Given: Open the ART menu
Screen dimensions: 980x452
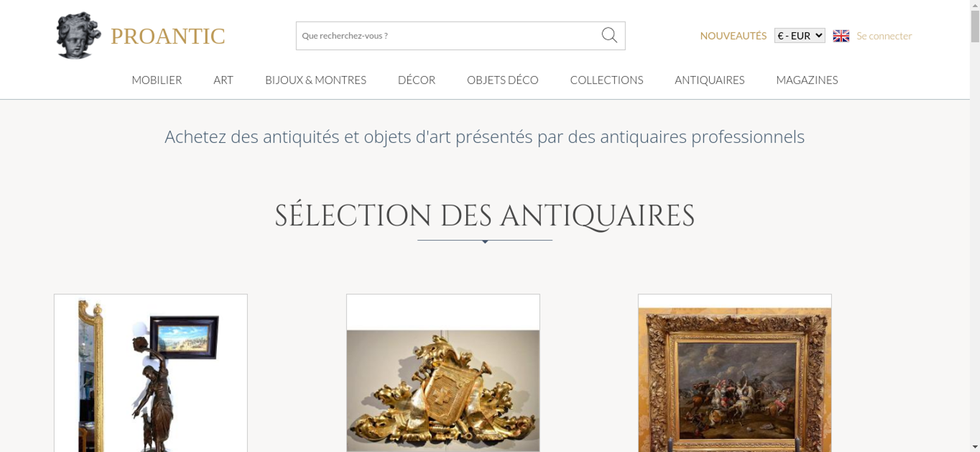Looking at the screenshot, I should click(x=223, y=80).
